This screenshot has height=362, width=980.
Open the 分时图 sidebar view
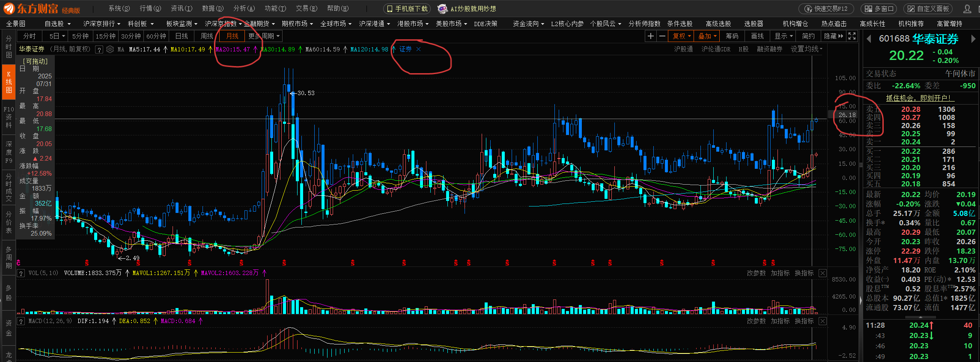tap(9, 47)
